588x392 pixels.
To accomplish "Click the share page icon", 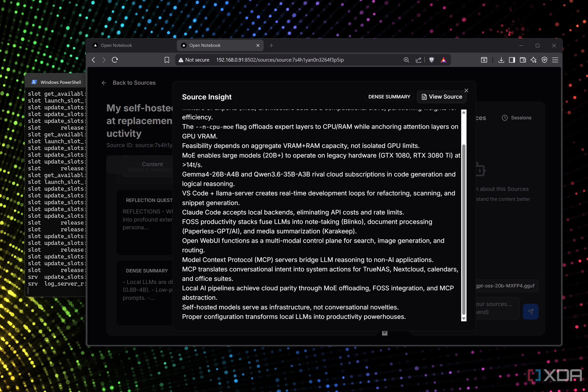I will coord(418,60).
